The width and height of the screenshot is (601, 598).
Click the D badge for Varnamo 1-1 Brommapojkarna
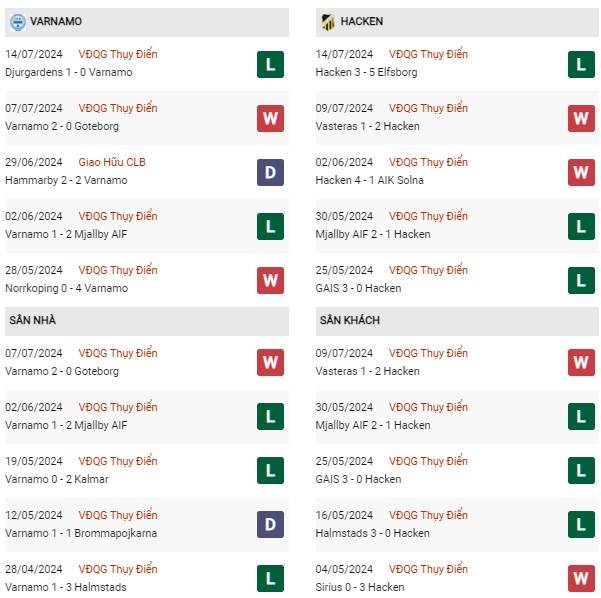pyautogui.click(x=270, y=524)
